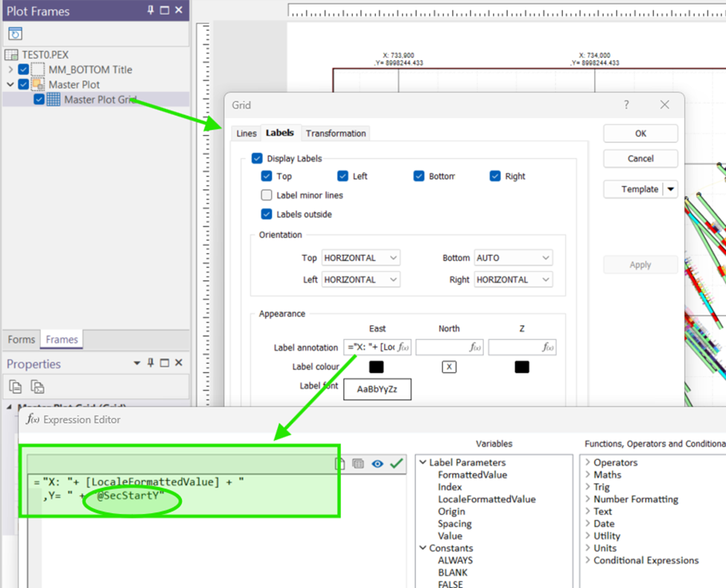
Task: Uncheck the Display Labels checkbox
Action: (257, 159)
